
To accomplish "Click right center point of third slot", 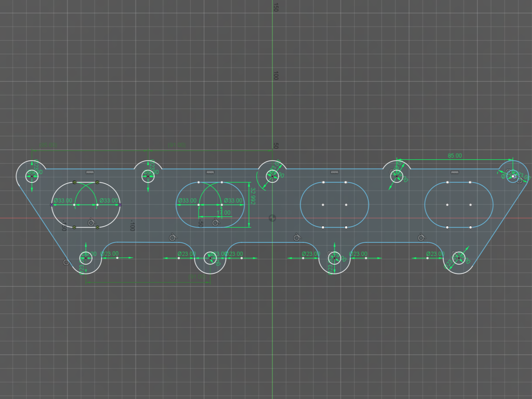I will click(x=346, y=205).
